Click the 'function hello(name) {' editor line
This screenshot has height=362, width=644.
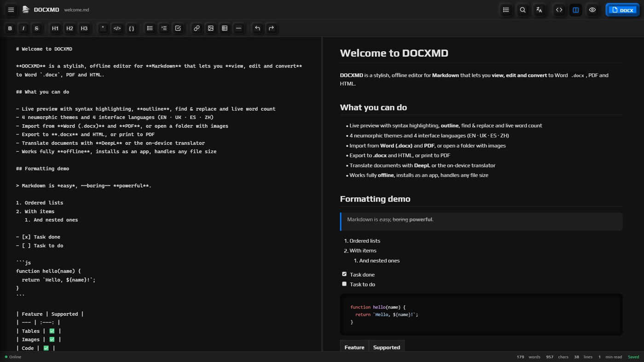click(48, 271)
